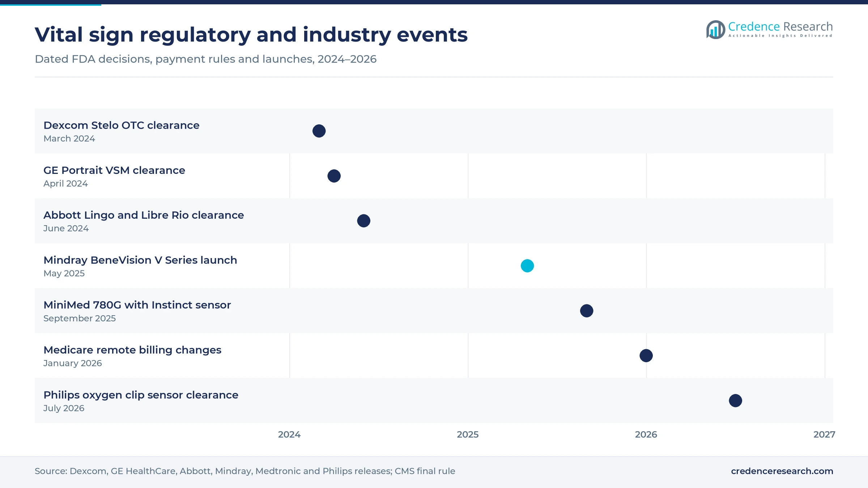Click the 'January 2026' date text
Image resolution: width=868 pixels, height=488 pixels.
click(x=72, y=363)
